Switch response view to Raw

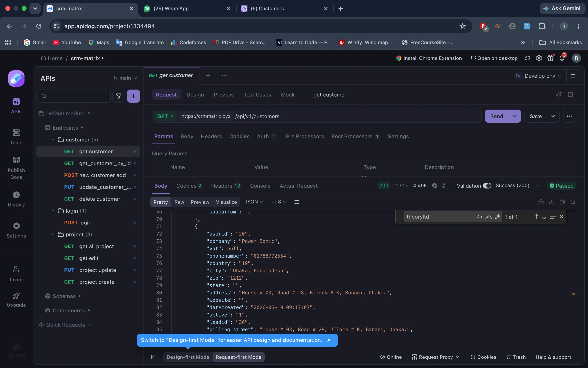coord(179,202)
